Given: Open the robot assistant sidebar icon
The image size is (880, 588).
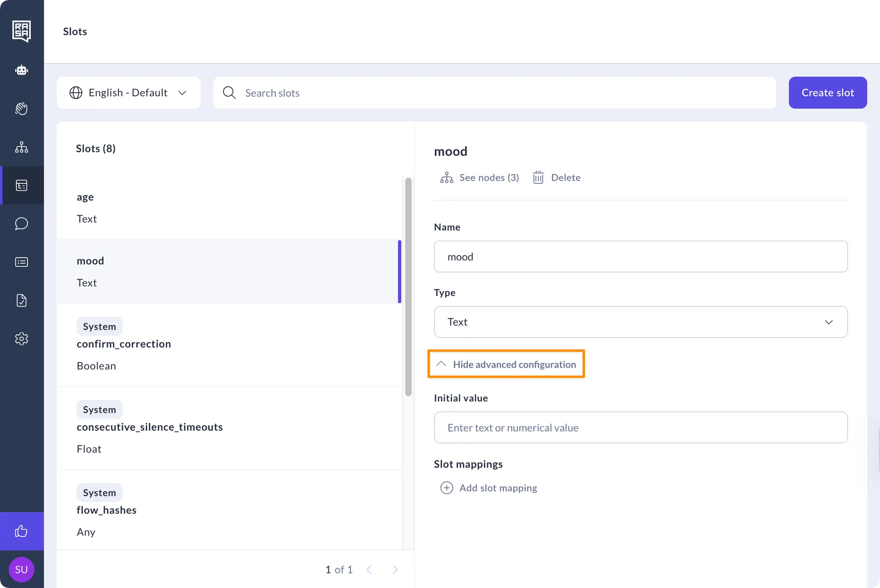Looking at the screenshot, I should pos(21,70).
